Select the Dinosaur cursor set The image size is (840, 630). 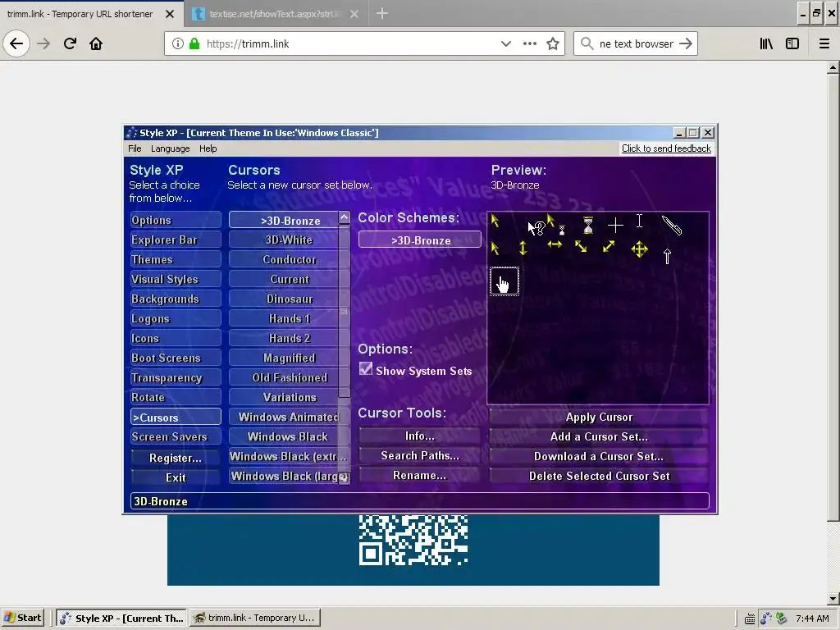[284, 299]
